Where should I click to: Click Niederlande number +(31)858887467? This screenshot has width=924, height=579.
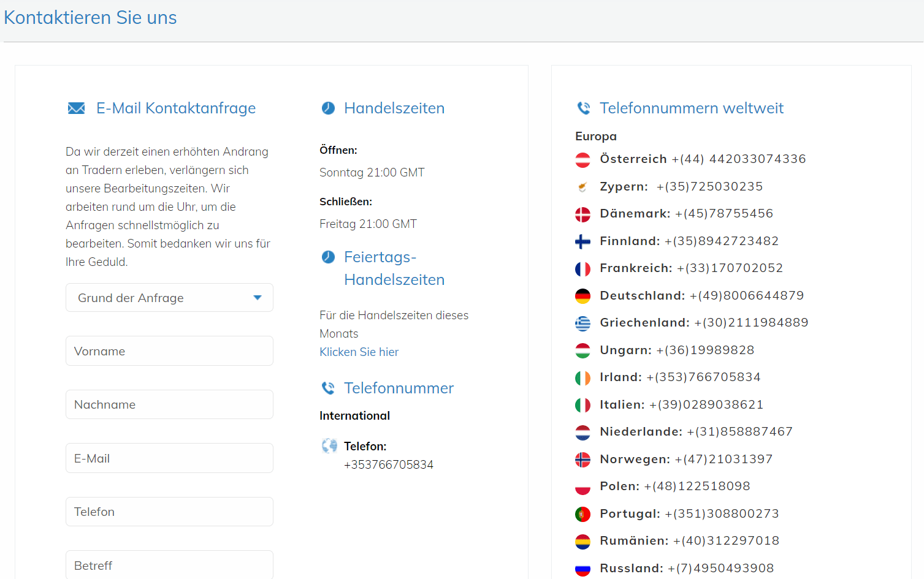(x=740, y=431)
